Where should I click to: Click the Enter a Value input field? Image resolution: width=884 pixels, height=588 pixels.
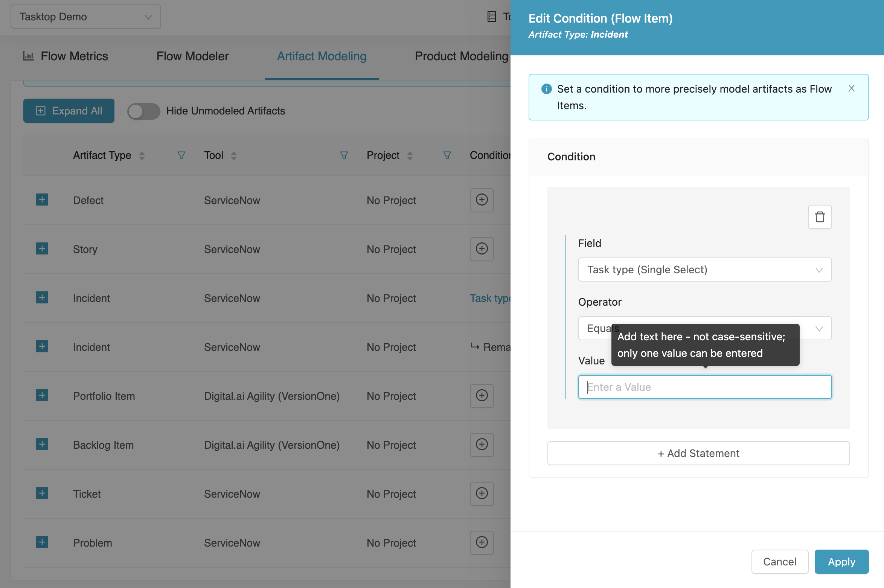[x=704, y=387]
